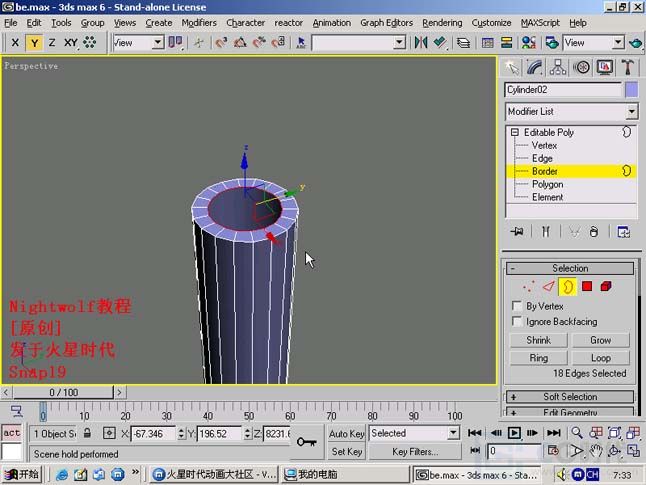Image resolution: width=646 pixels, height=485 pixels.
Task: Click the Pin Stack icon
Action: [x=517, y=232]
